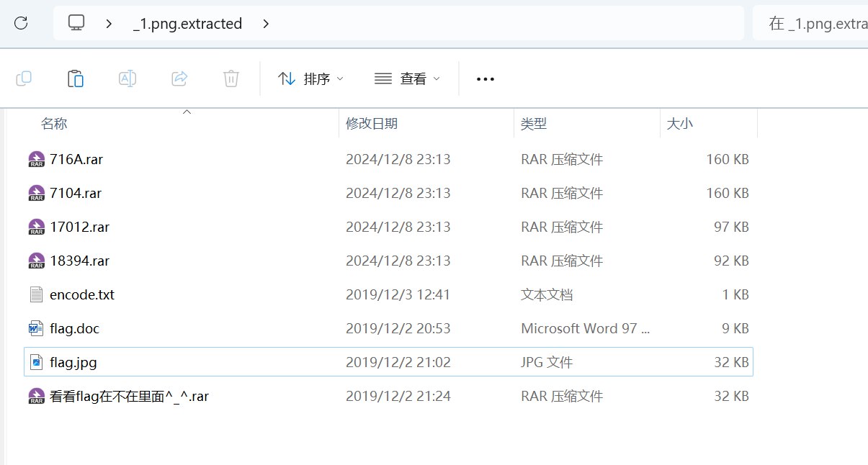Click the search box for _1.png.extracted
The height and width of the screenshot is (465, 868).
click(x=814, y=24)
